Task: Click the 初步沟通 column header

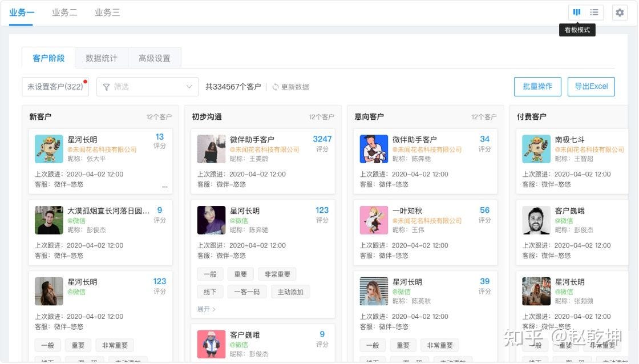Action: (207, 116)
